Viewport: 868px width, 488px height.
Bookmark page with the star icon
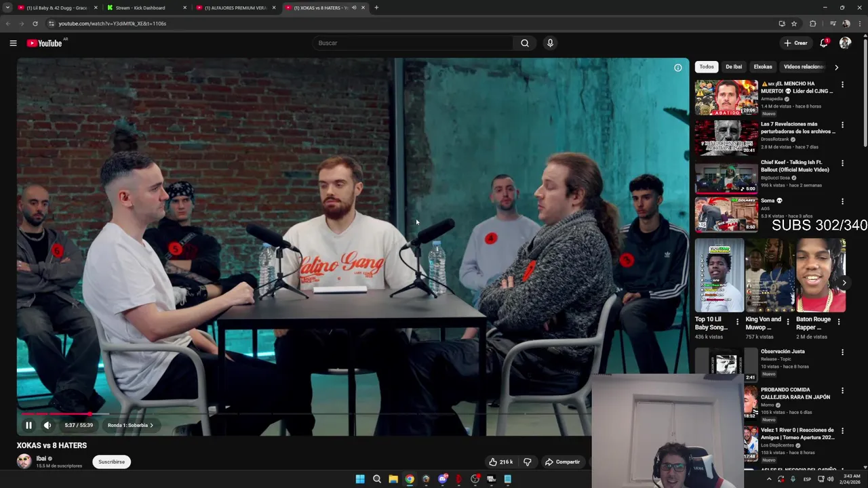[x=794, y=23]
